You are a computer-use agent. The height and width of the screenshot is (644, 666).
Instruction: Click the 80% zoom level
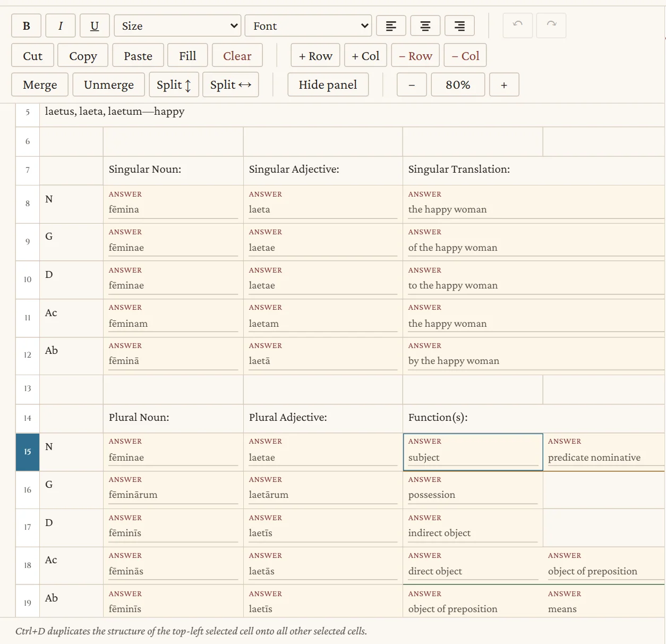tap(458, 85)
